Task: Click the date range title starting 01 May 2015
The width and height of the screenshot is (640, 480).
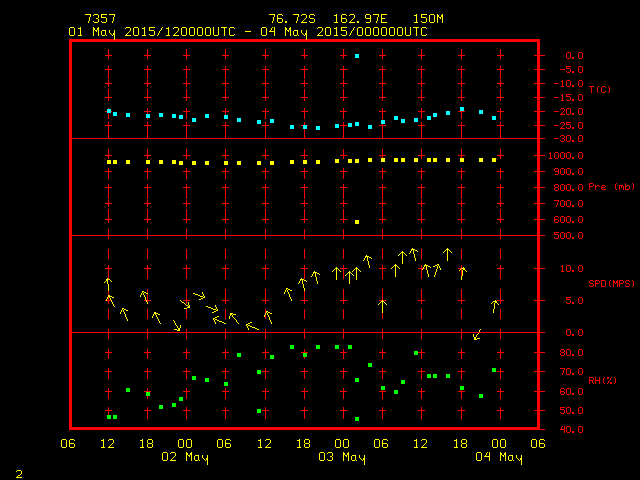Action: click(x=247, y=31)
